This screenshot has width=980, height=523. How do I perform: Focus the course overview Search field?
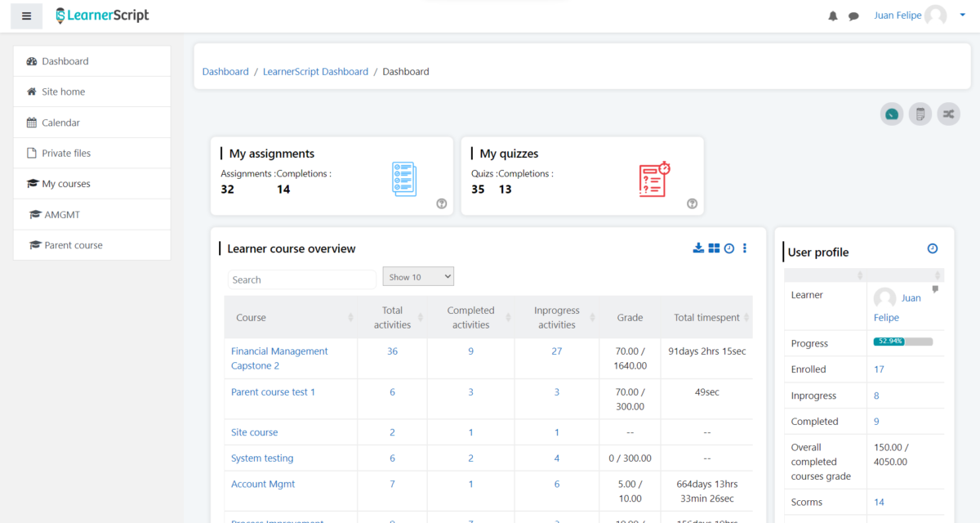pos(302,279)
